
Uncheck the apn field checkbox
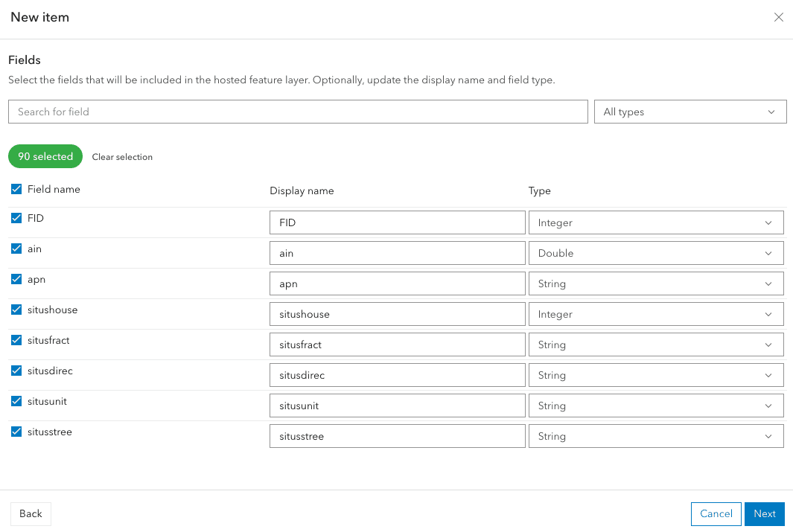pos(16,279)
